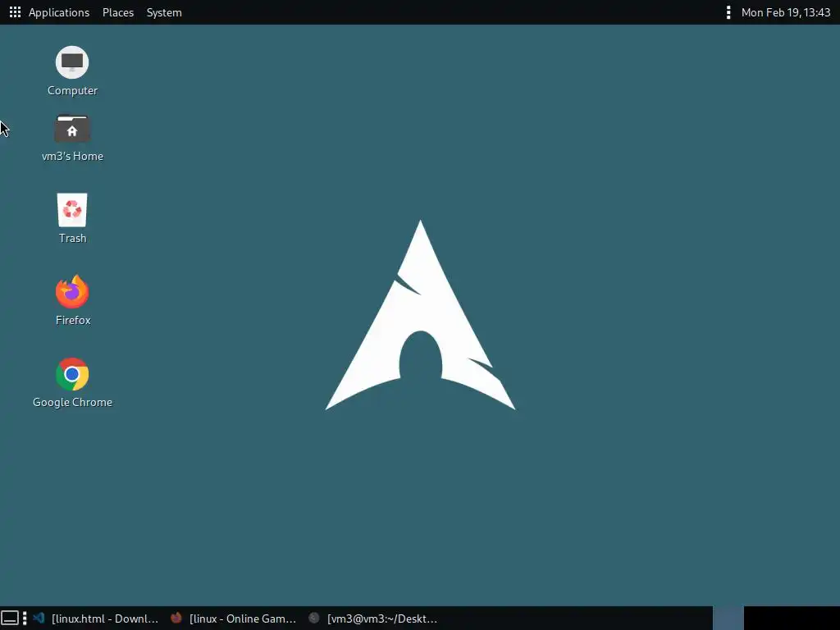Open the System menu
The image size is (840, 630).
(x=164, y=12)
